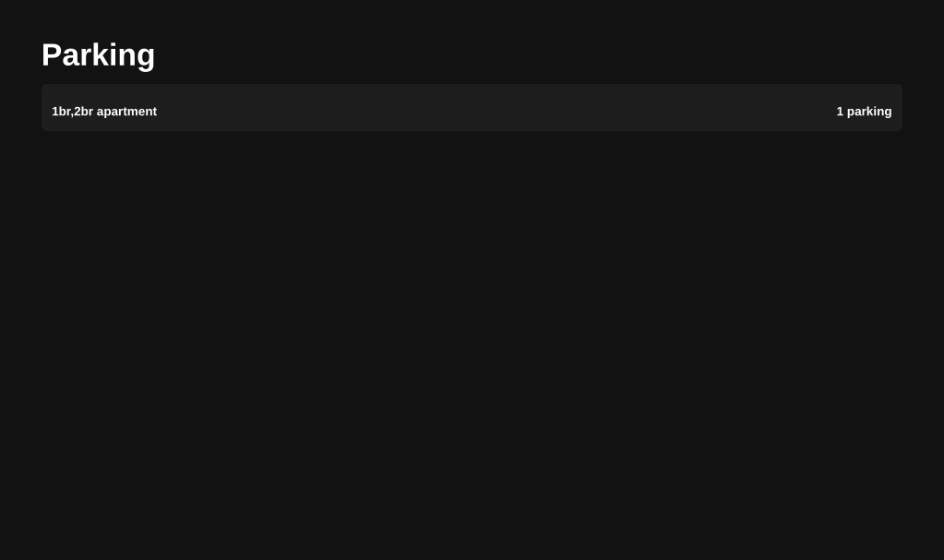Click the 1 parking value
Viewport: 944px width, 560px height.
(864, 112)
